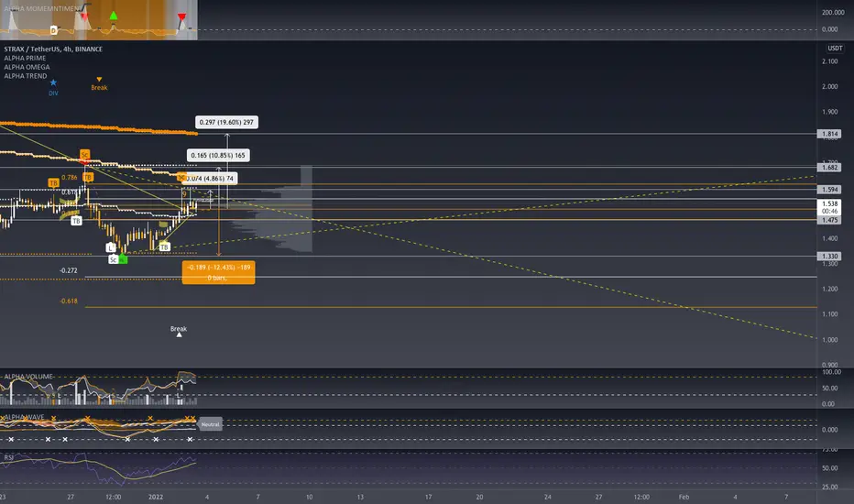The width and height of the screenshot is (854, 504).
Task: Click the white upward Break triangle marker
Action: tap(179, 334)
